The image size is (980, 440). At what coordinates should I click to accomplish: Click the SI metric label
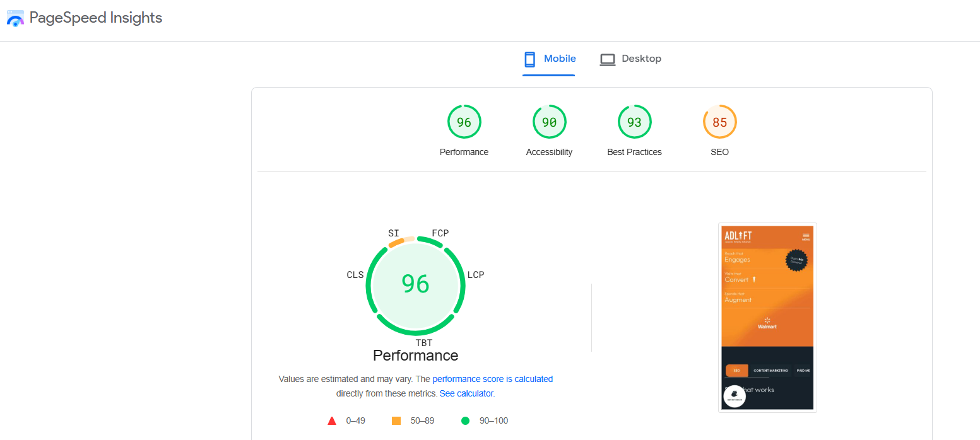(x=393, y=233)
